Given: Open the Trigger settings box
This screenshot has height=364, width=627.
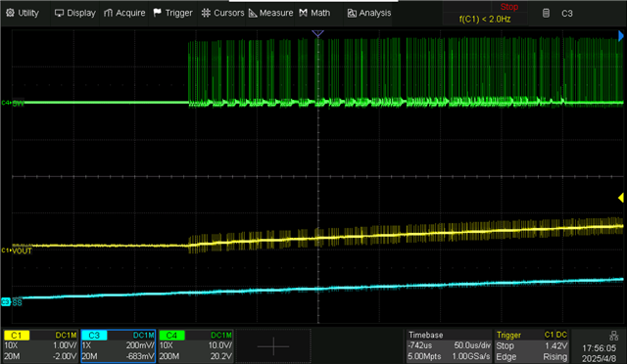Looking at the screenshot, I should pyautogui.click(x=531, y=345).
